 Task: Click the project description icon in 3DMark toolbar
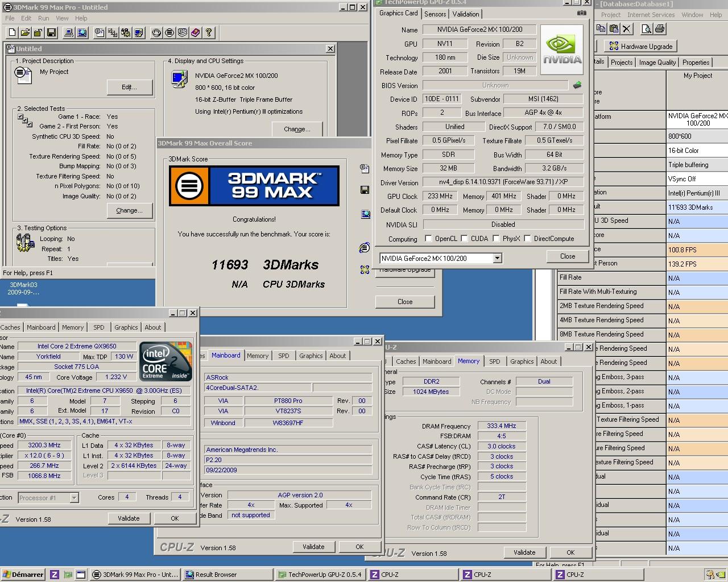100,32
